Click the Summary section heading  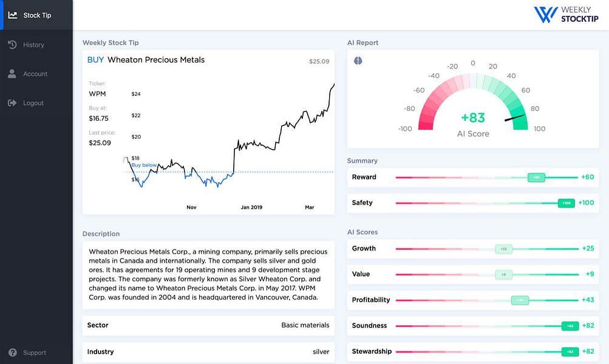click(362, 161)
